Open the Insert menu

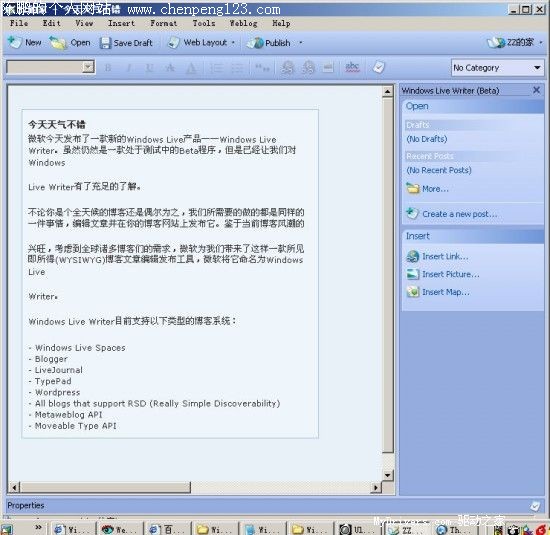coord(121,23)
